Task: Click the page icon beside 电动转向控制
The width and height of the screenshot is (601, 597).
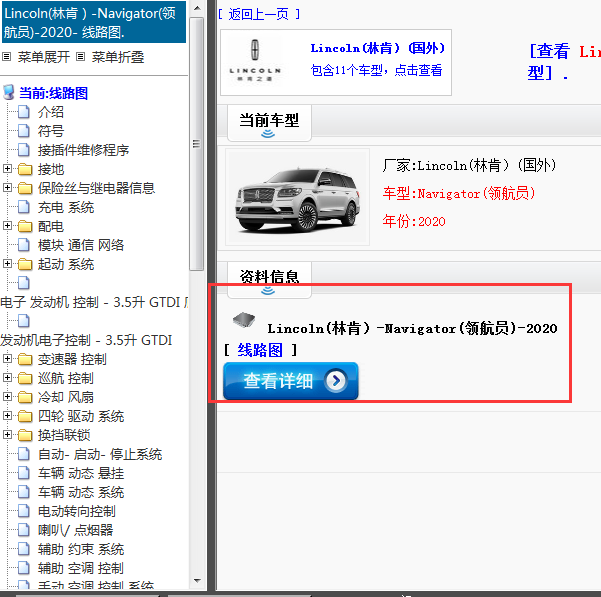Action: (24, 511)
